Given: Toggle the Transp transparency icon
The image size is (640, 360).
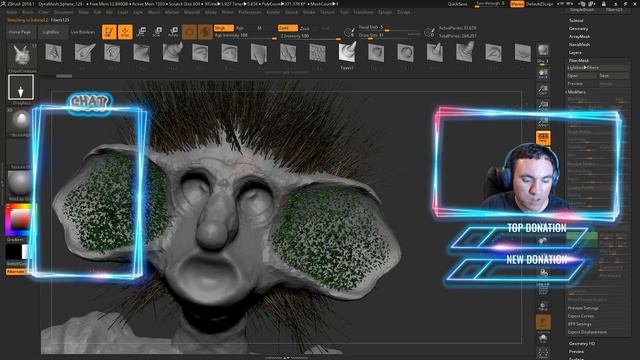Looking at the screenshot, I should click(543, 306).
